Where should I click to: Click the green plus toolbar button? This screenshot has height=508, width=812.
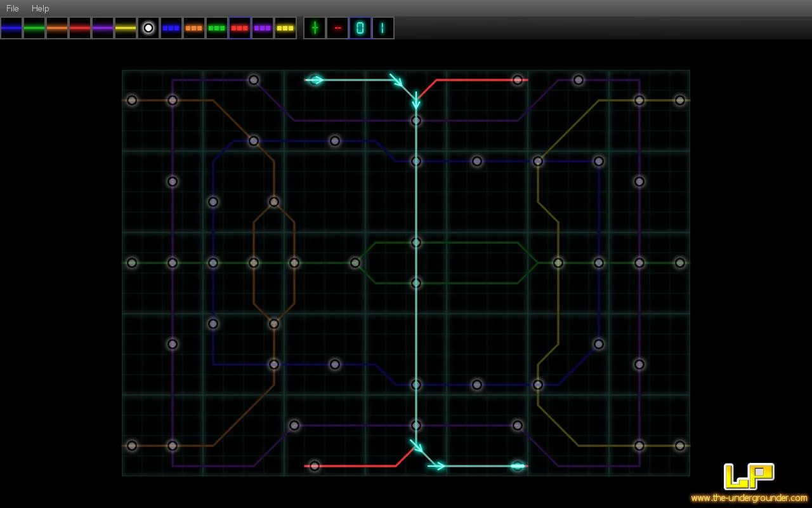click(x=315, y=28)
